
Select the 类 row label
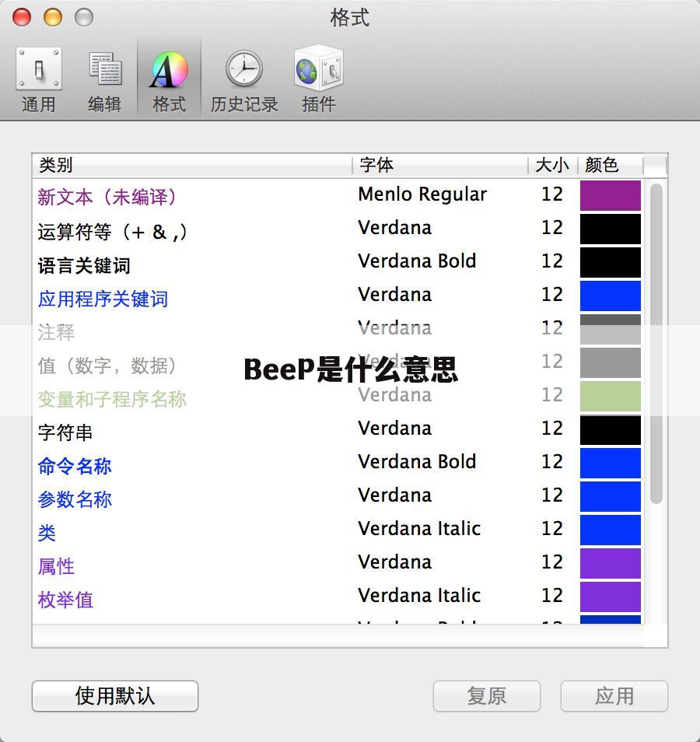click(x=47, y=533)
